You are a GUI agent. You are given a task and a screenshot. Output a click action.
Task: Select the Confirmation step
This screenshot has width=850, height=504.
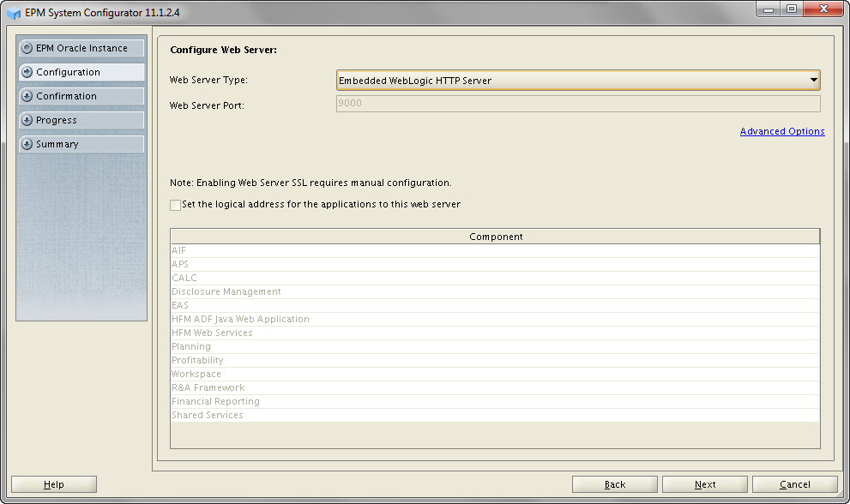(81, 96)
